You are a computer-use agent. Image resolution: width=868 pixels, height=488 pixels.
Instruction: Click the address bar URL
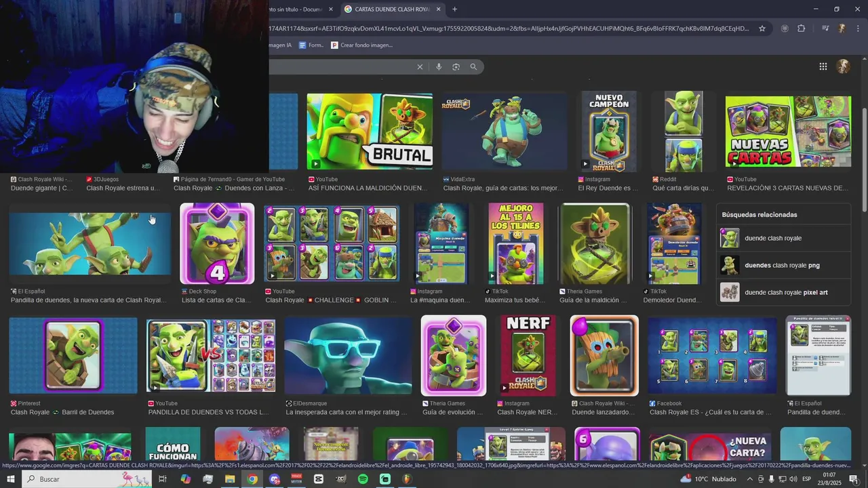(x=509, y=28)
